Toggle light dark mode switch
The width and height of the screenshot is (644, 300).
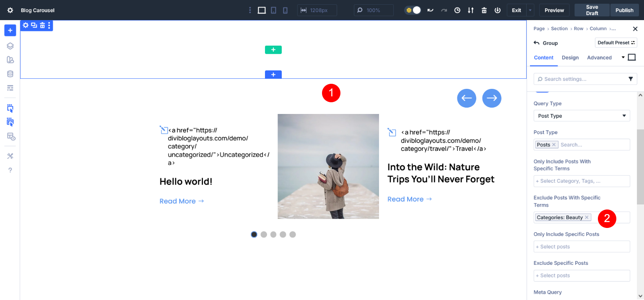[413, 10]
